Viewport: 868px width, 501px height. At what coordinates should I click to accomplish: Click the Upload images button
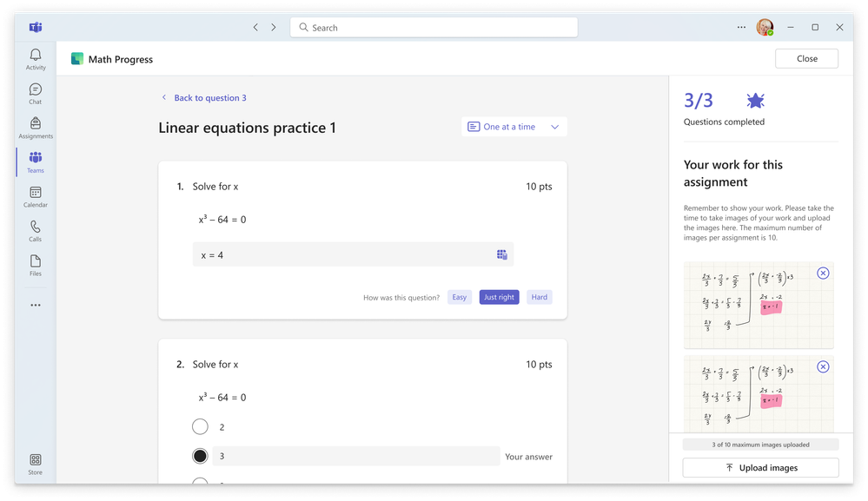760,467
